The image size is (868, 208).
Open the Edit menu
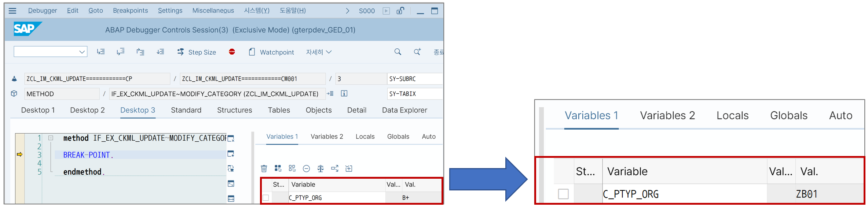(73, 11)
